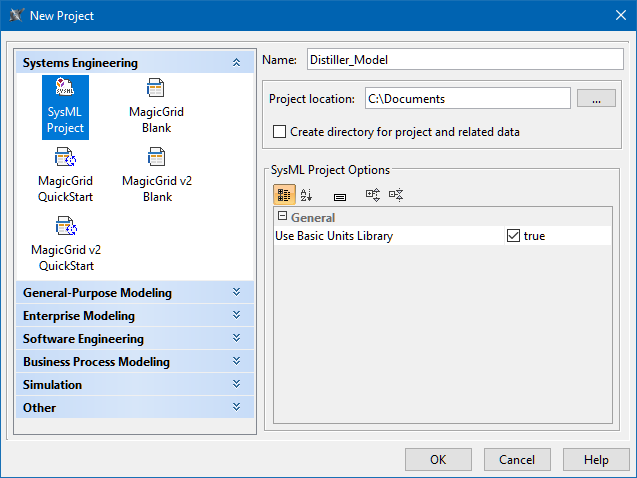This screenshot has width=637, height=478.
Task: Enable Create directory for project checkbox
Action: click(280, 132)
